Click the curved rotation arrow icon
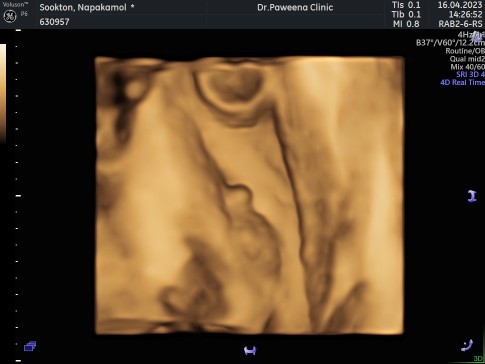The width and height of the screenshot is (485, 364). pos(467,346)
